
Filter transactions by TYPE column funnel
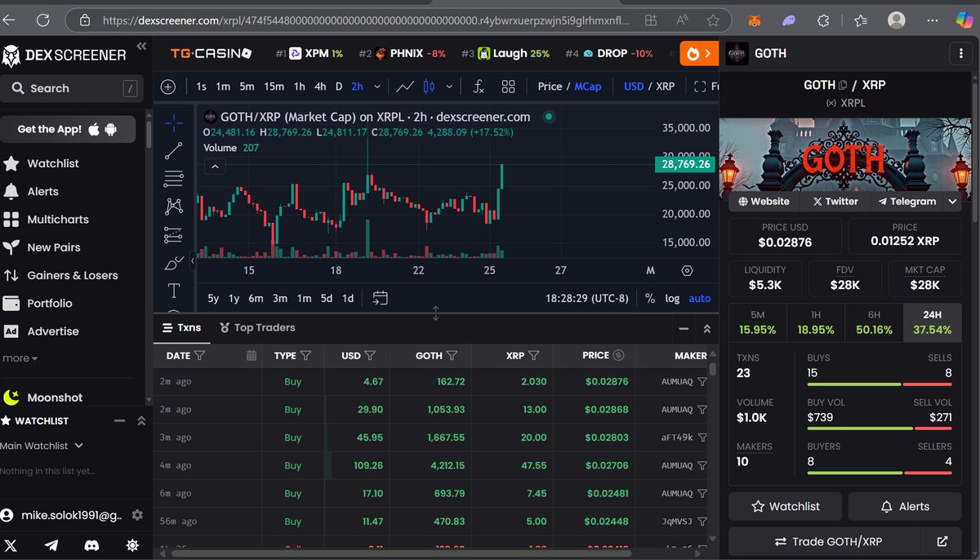pyautogui.click(x=305, y=355)
